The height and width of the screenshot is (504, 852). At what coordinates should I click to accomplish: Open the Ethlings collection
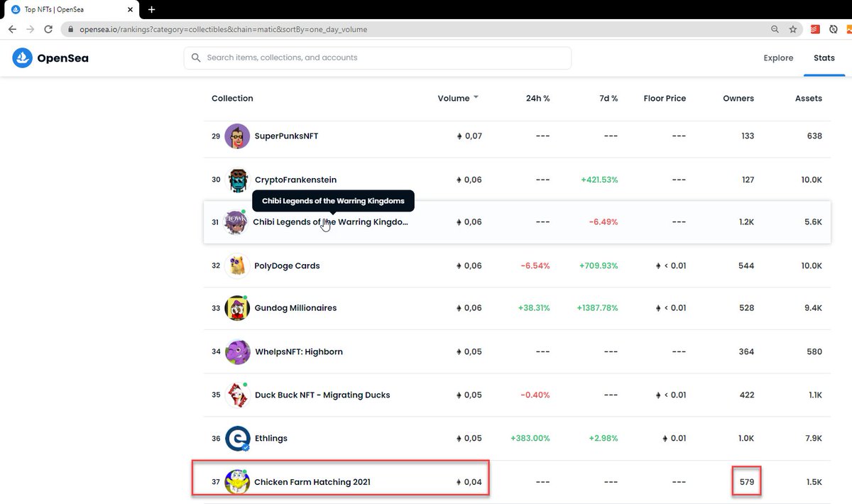[x=271, y=439]
